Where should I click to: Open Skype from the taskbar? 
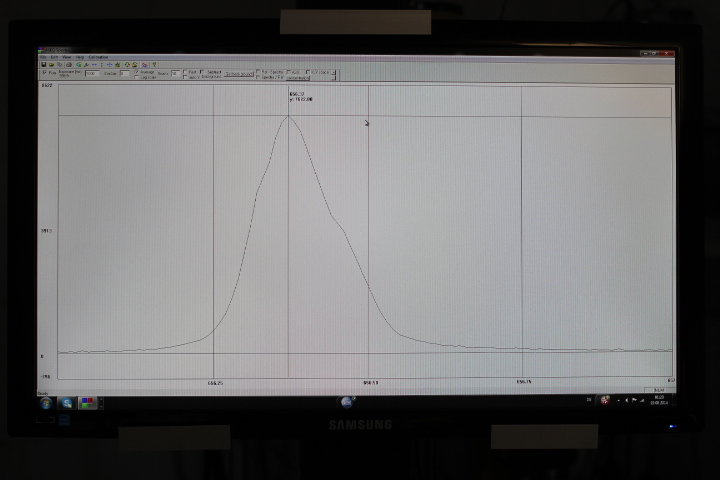(x=67, y=402)
